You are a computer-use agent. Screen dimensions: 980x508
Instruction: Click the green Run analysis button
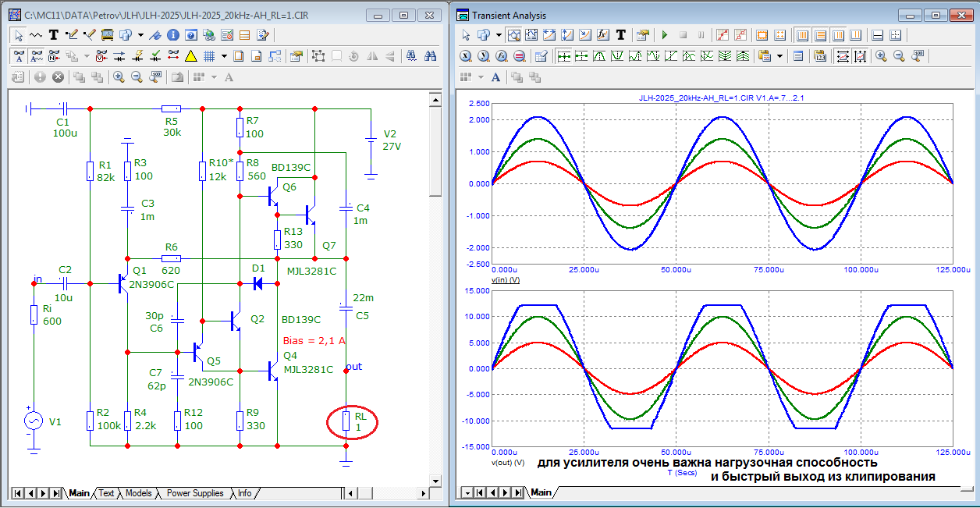[665, 35]
